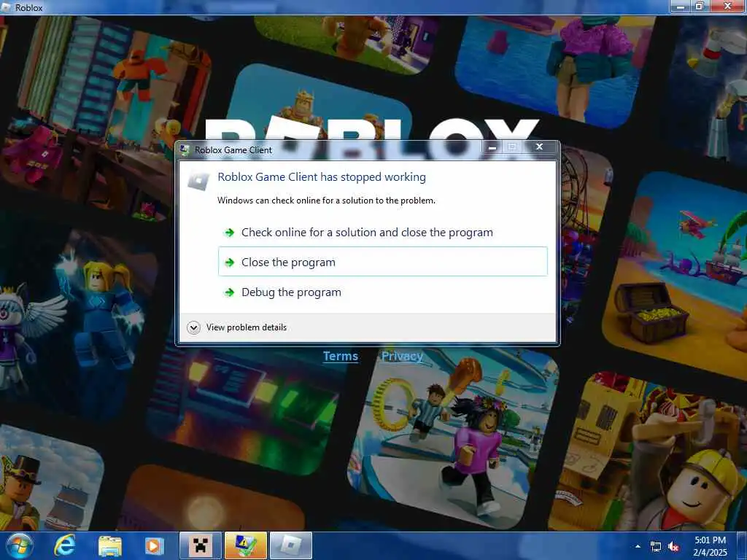The height and width of the screenshot is (560, 747).
Task: Click the Roblox icon in dialog title bar
Action: click(185, 150)
